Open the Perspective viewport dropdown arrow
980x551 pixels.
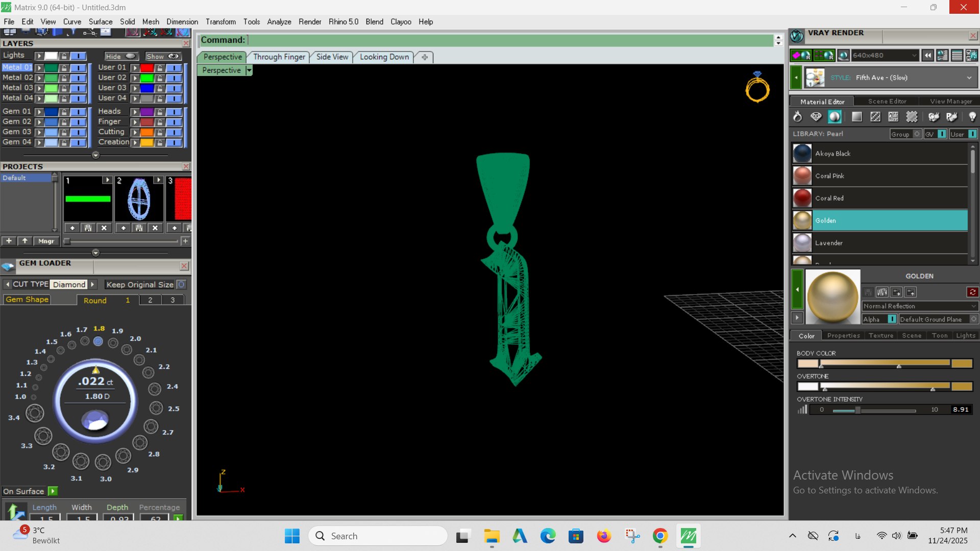[x=249, y=70]
